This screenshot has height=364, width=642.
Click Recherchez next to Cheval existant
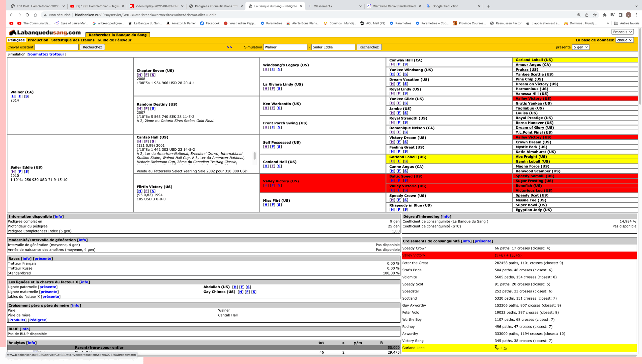(x=92, y=47)
